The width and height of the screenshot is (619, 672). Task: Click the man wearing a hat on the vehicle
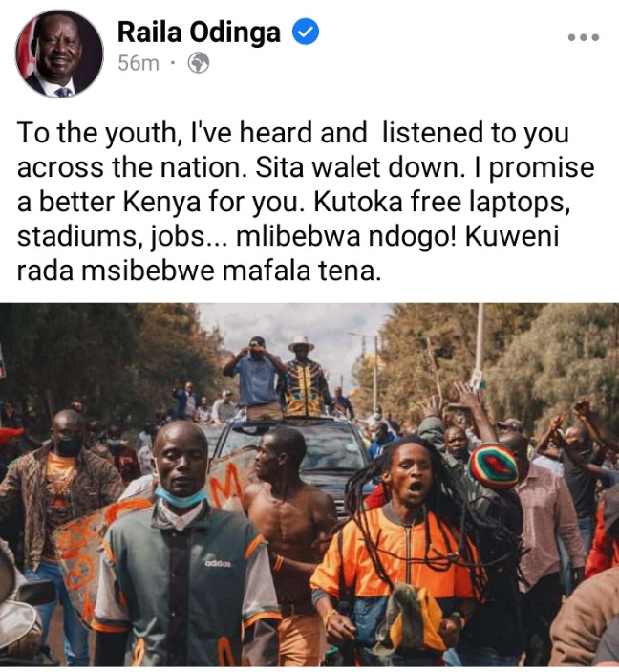point(304,378)
